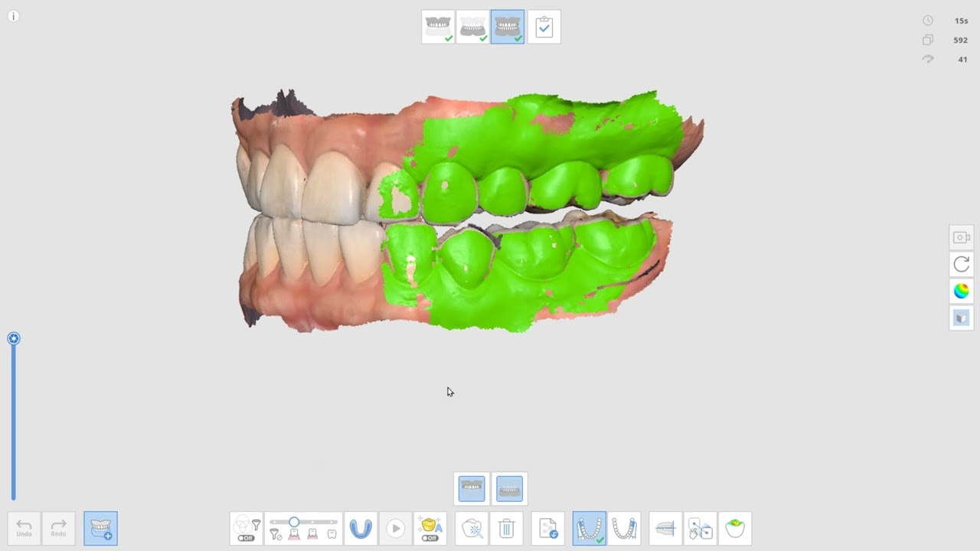Select the occlusion scan stage tab
The width and height of the screenshot is (980, 551).
(x=508, y=27)
